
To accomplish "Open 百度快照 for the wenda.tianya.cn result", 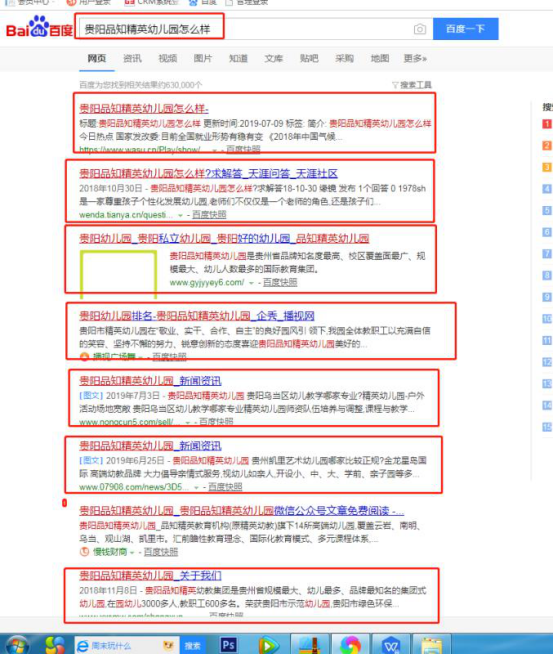I will [209, 215].
